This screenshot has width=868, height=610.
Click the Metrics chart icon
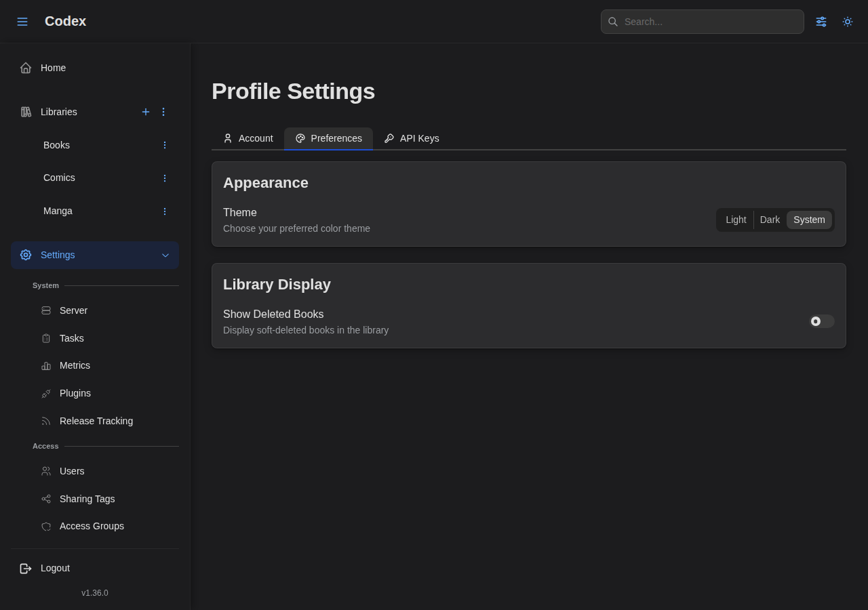tap(46, 366)
